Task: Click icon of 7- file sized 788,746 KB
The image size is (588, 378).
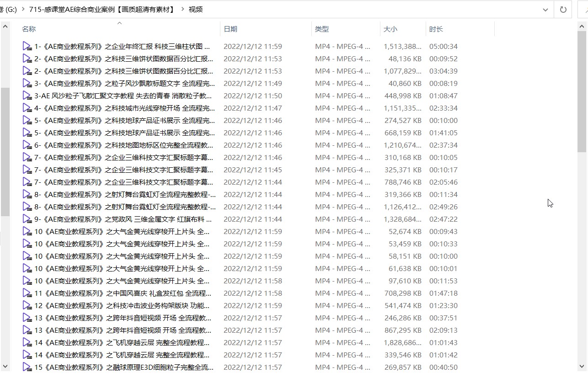Action: (27, 182)
